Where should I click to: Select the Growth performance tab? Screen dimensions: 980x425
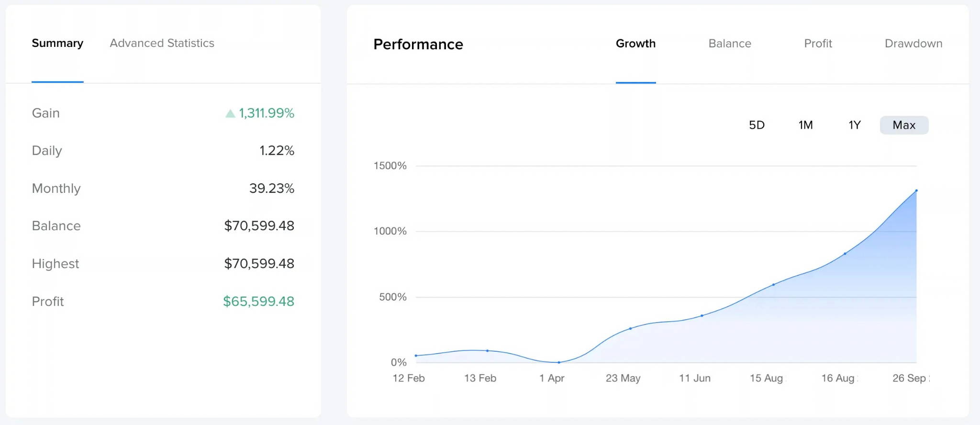(x=635, y=44)
